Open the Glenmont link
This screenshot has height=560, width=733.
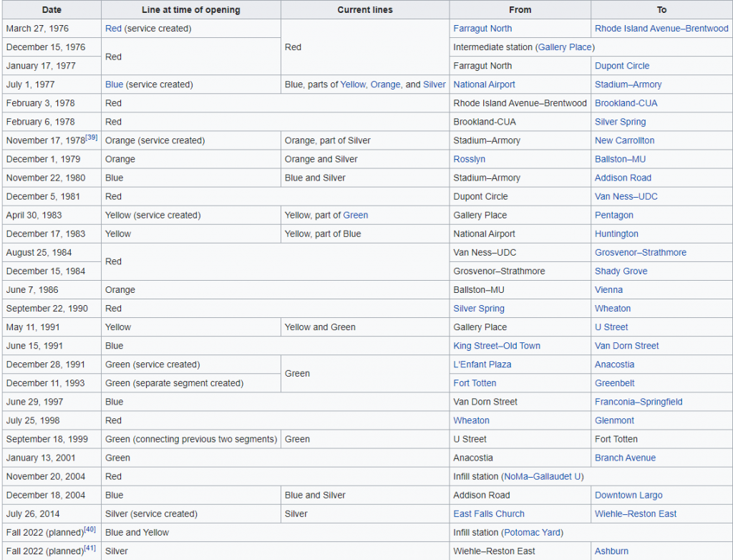(614, 422)
